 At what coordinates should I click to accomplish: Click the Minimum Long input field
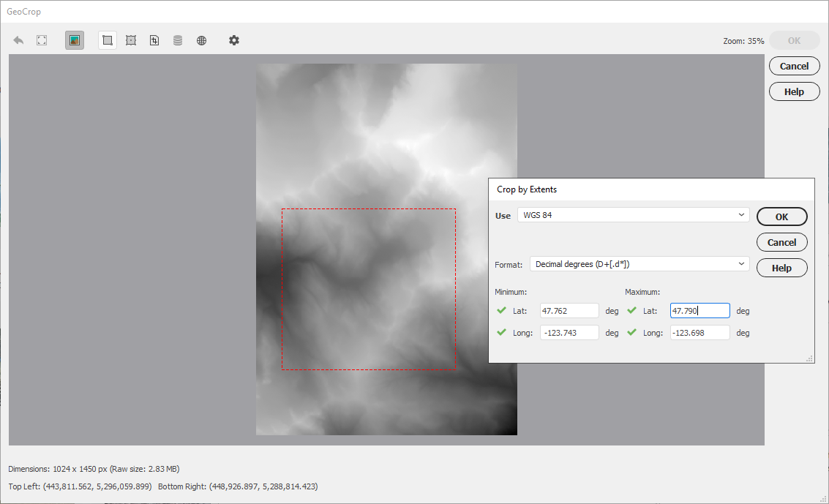click(569, 333)
